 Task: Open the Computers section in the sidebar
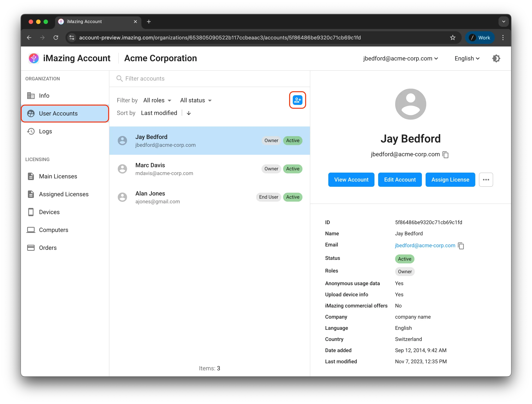pos(53,230)
